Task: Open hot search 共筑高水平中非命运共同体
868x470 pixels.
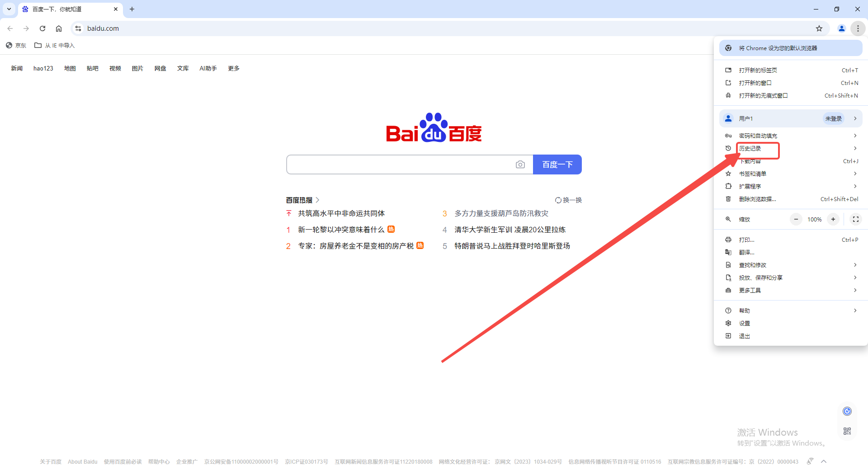Action: (x=341, y=213)
